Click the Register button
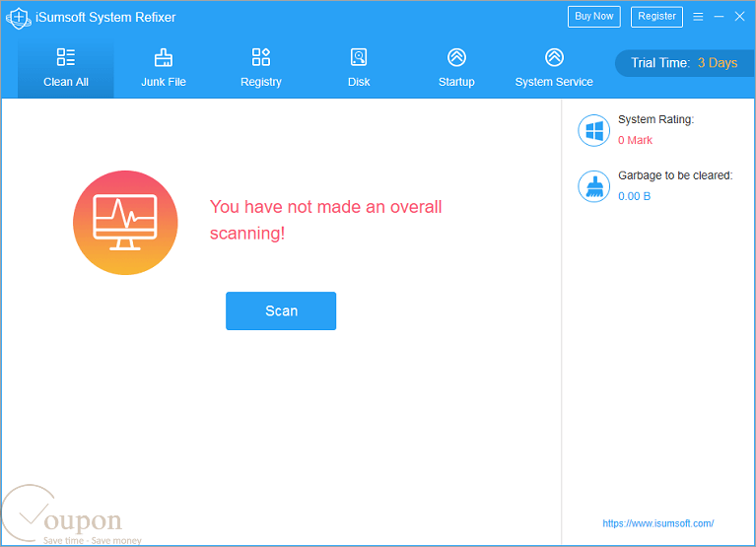The width and height of the screenshot is (756, 547). [656, 17]
